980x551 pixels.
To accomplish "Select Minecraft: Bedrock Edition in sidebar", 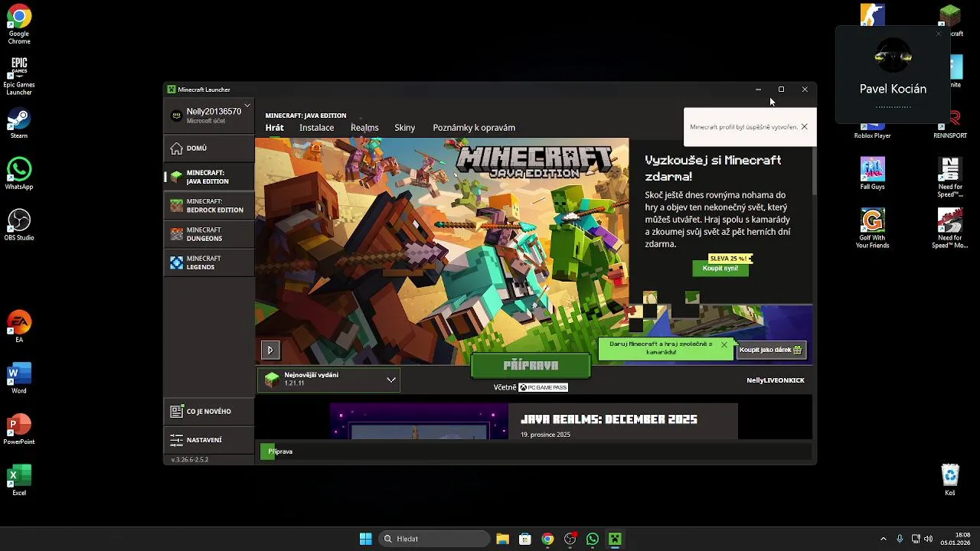I will pos(209,206).
